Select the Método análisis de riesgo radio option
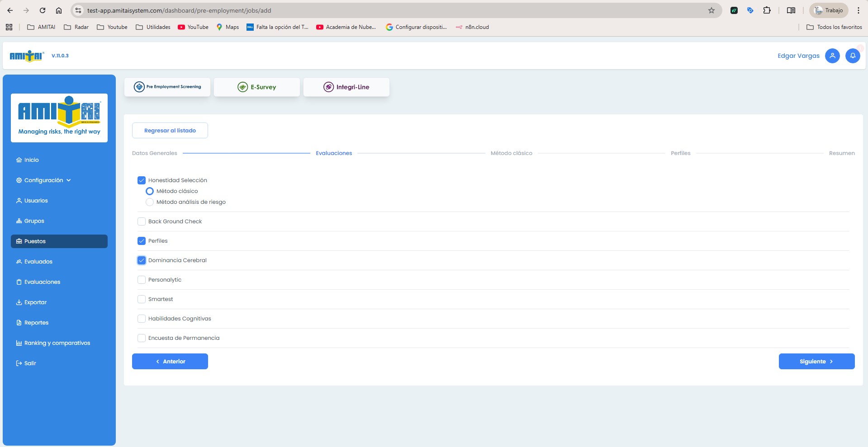This screenshot has height=447, width=868. pyautogui.click(x=150, y=202)
